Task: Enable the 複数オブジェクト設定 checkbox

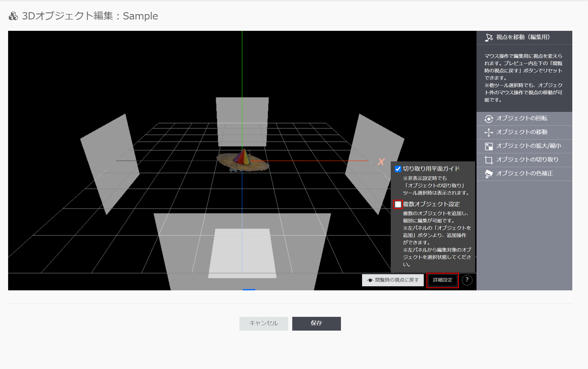Action: click(x=398, y=204)
